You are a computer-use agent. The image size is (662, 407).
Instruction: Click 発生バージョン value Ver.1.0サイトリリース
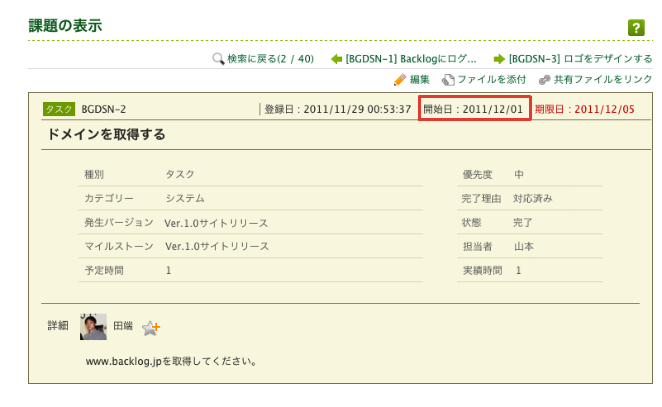point(216,223)
